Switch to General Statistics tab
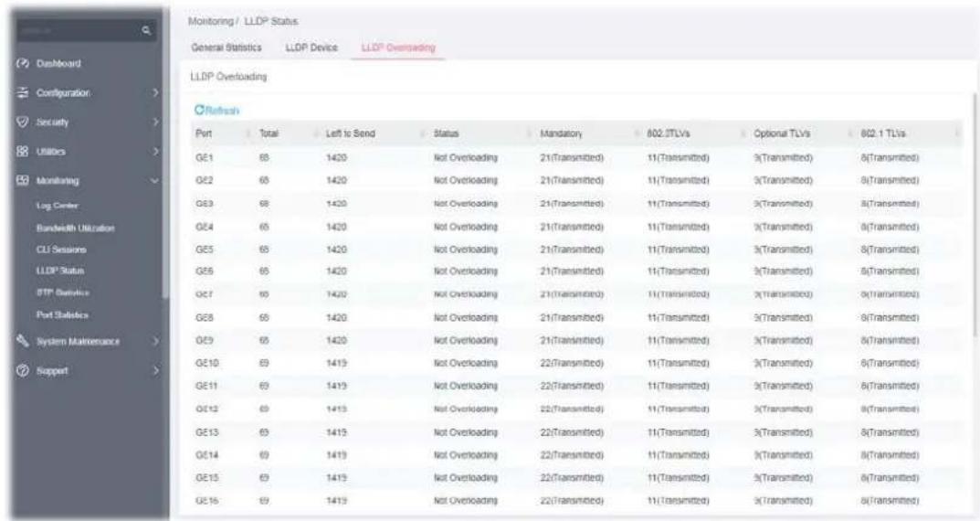The height and width of the screenshot is (521, 980). tap(227, 48)
